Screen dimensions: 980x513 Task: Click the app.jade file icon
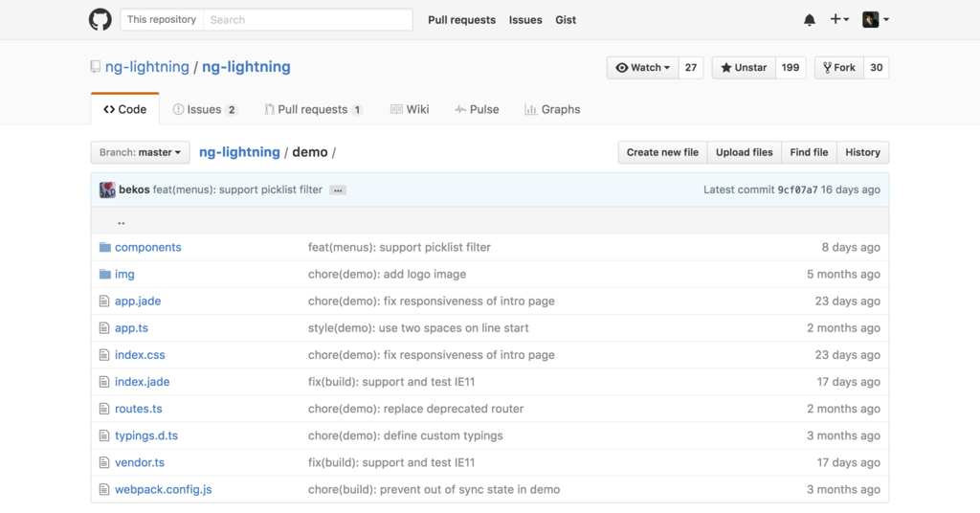pyautogui.click(x=104, y=301)
